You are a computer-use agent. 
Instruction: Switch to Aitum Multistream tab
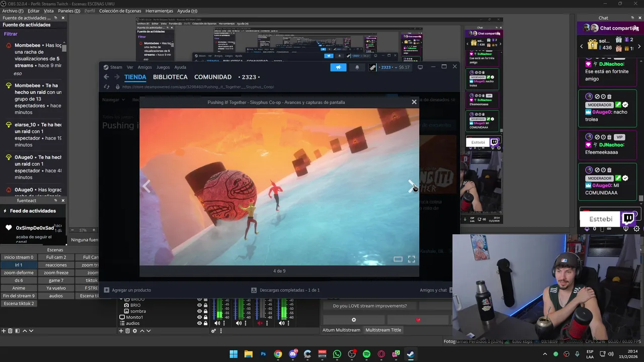(341, 330)
